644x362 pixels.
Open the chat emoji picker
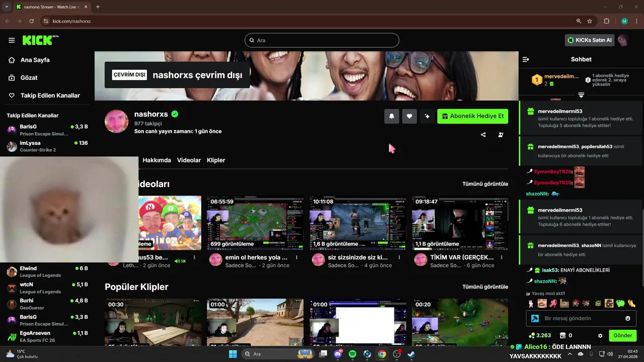tap(627, 318)
